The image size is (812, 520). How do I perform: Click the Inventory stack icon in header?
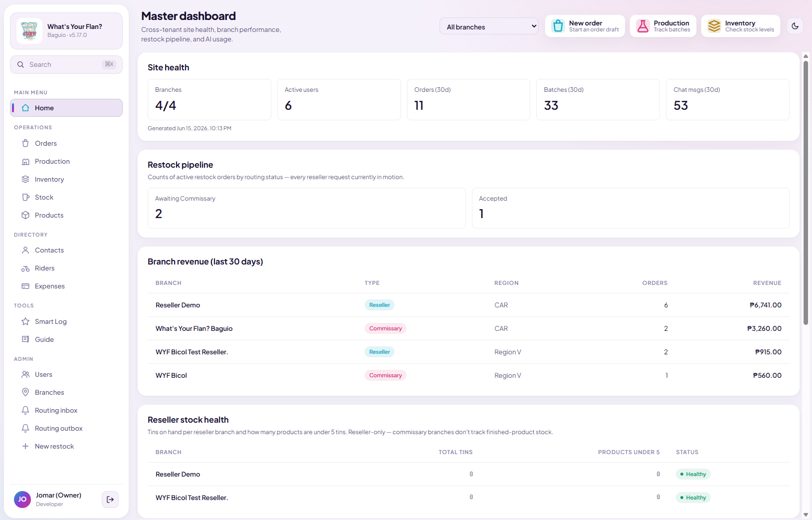pos(714,26)
